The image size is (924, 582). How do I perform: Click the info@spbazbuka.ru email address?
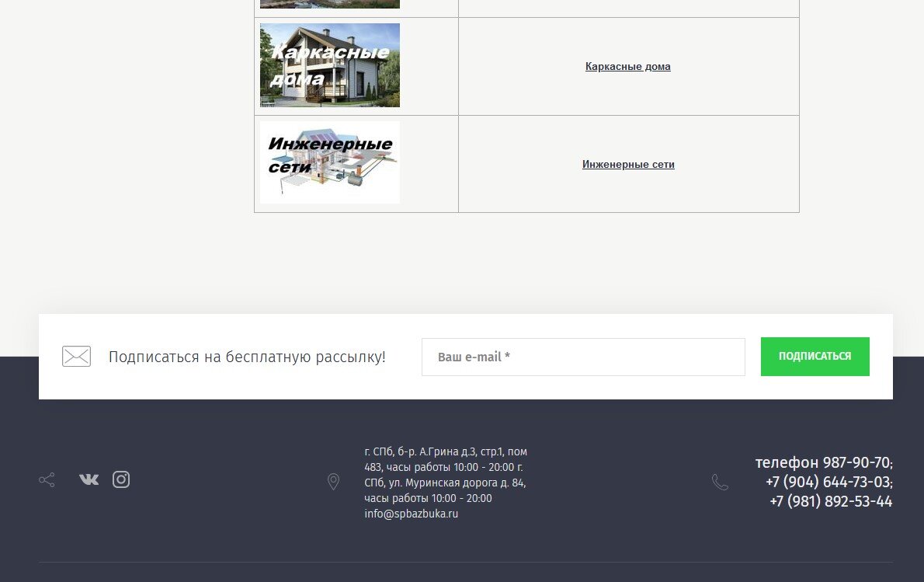(411, 514)
